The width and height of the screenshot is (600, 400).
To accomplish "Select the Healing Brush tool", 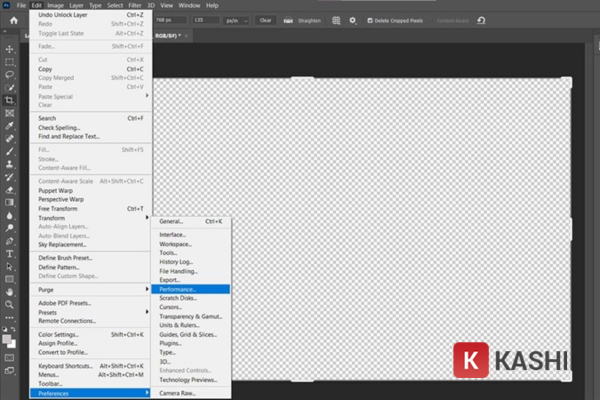I will click(x=10, y=139).
